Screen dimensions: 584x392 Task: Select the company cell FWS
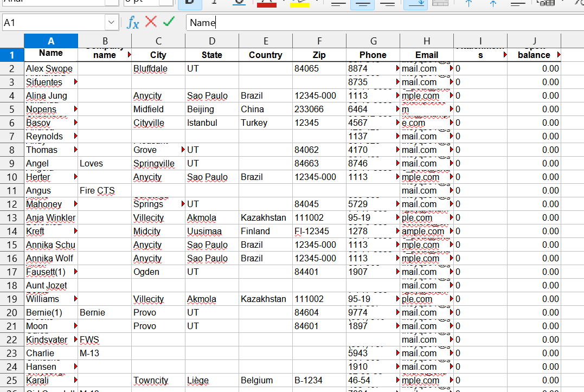105,340
